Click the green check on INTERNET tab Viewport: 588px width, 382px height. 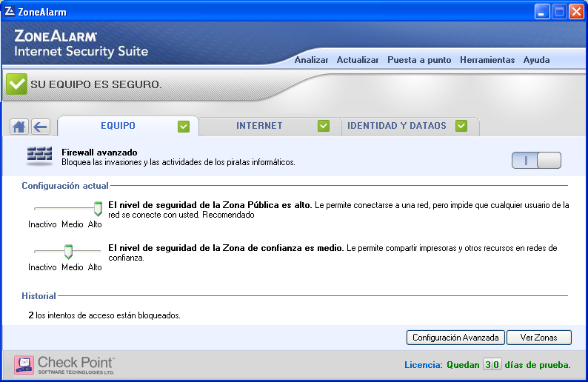[x=324, y=126]
